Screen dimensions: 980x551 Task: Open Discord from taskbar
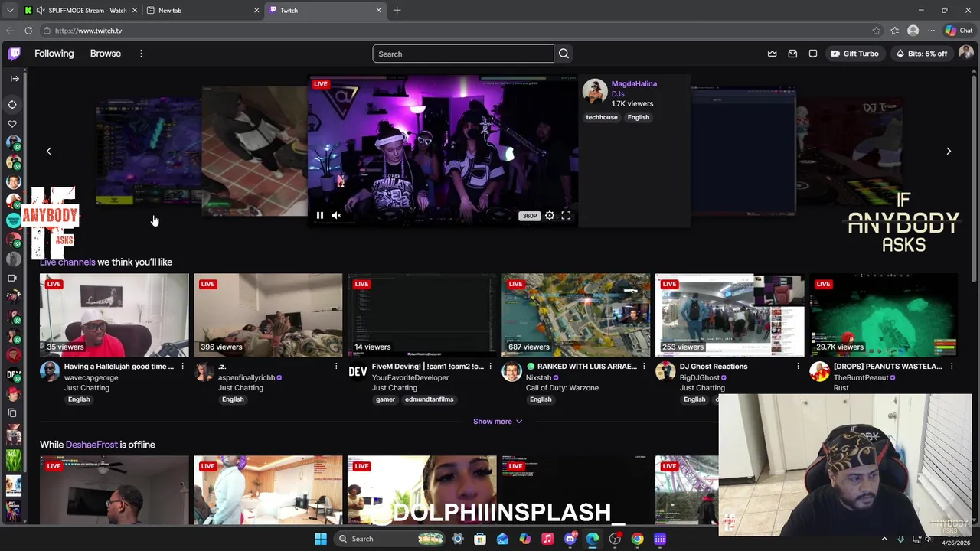(570, 539)
